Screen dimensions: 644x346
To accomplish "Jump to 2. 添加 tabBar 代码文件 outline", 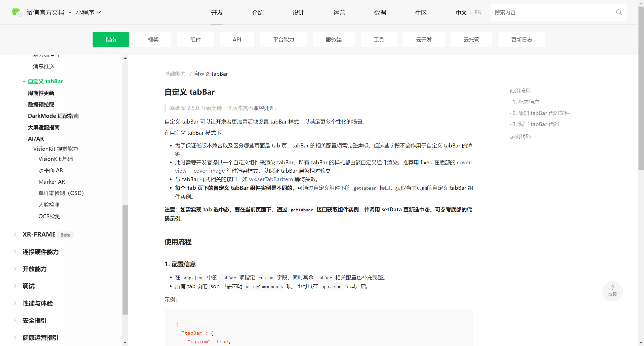I will point(541,113).
